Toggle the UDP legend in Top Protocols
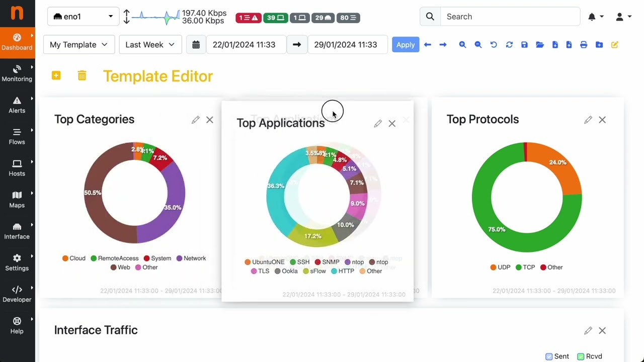 coord(501,267)
